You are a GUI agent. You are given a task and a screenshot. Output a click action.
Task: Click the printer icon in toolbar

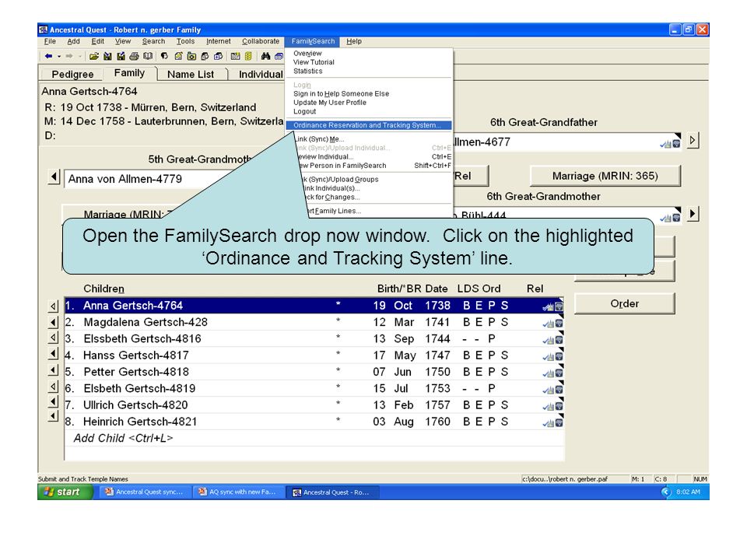(x=134, y=56)
